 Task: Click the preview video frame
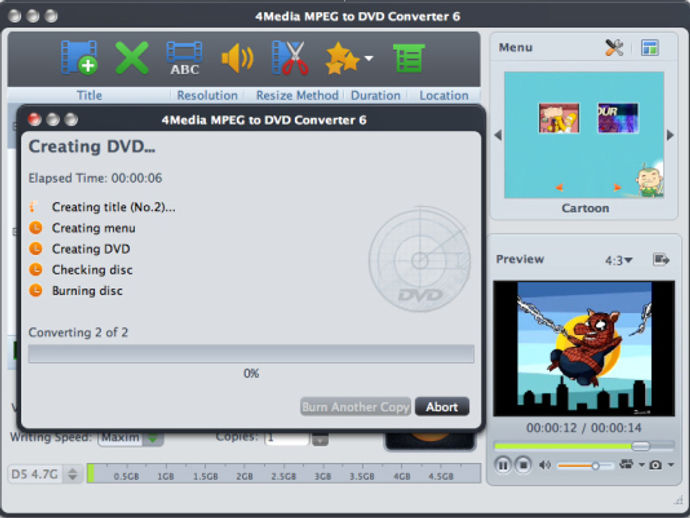point(584,348)
